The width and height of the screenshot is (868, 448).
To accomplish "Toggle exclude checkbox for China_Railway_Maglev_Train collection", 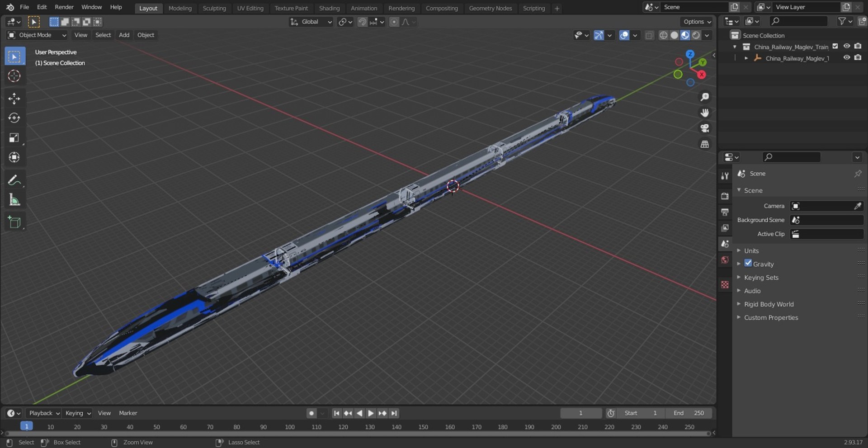I will point(835,47).
